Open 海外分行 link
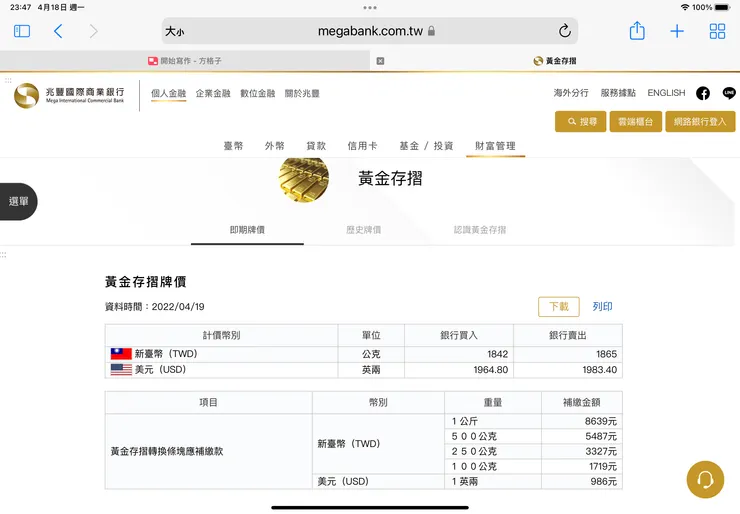740x514 pixels. [571, 93]
